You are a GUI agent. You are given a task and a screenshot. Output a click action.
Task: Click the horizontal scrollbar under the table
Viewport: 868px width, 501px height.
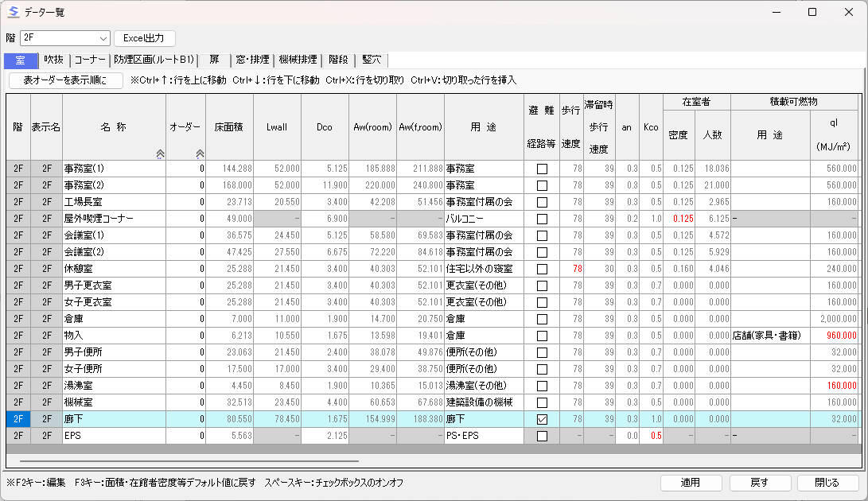[189, 460]
